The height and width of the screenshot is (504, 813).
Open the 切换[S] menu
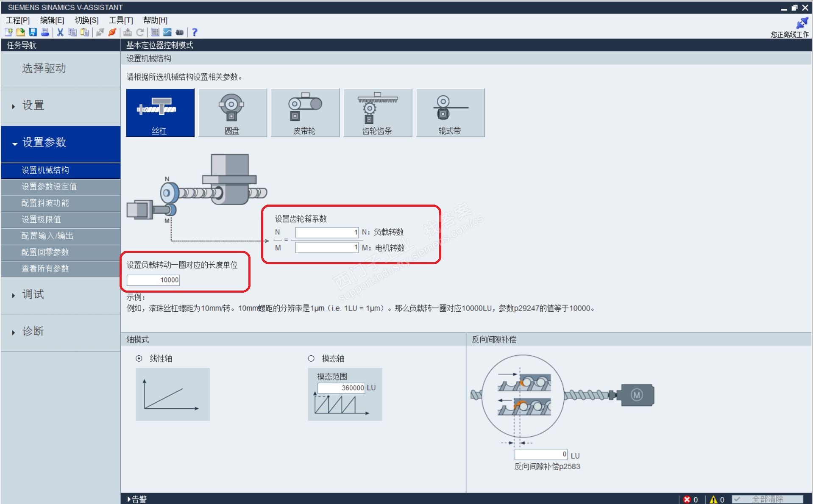(x=86, y=20)
